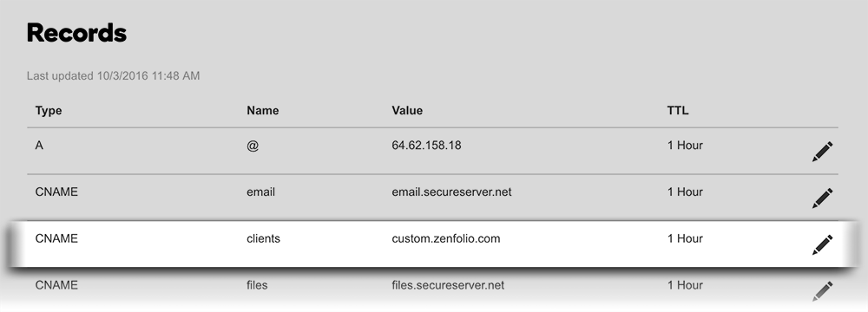Click the files.secureserver.net value
This screenshot has height=312, width=868.
click(x=448, y=285)
